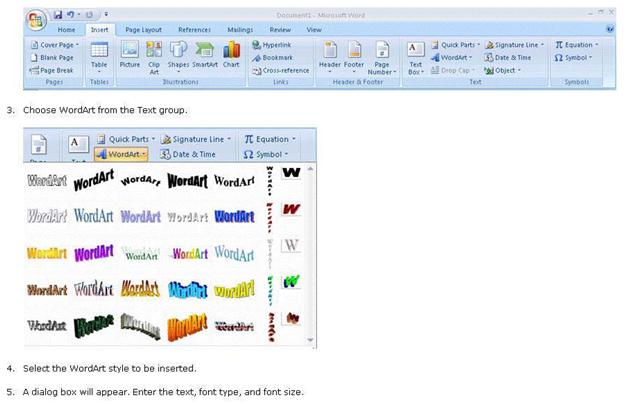Click Bookmark in Links group

click(x=273, y=58)
